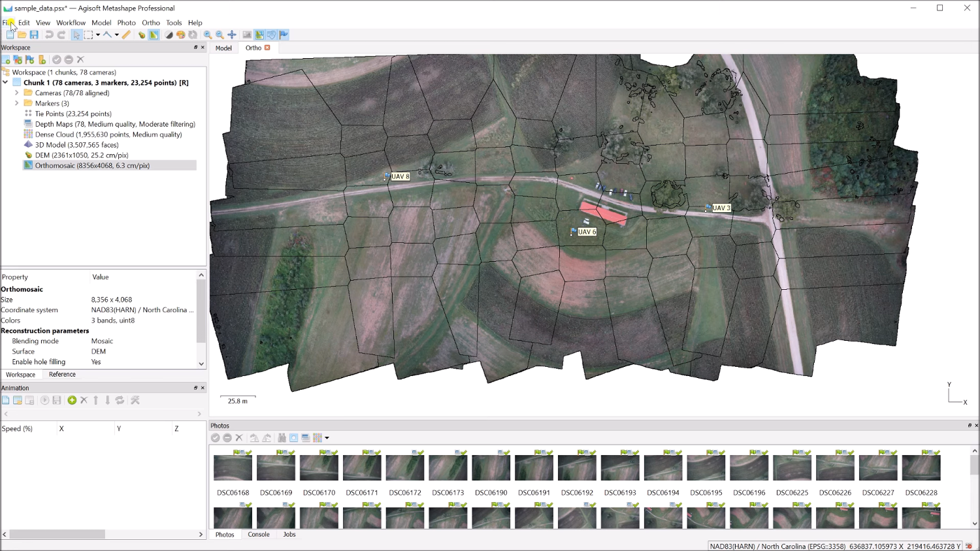This screenshot has width=980, height=551.
Task: Switch to the Console tab
Action: pyautogui.click(x=259, y=535)
